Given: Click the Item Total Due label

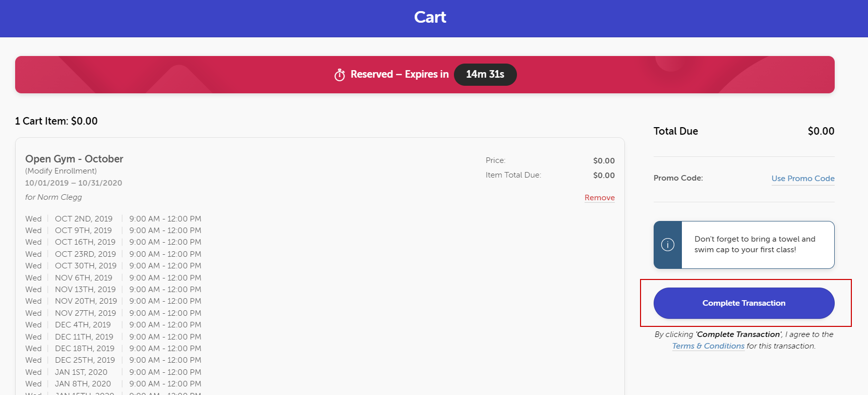Looking at the screenshot, I should (513, 175).
